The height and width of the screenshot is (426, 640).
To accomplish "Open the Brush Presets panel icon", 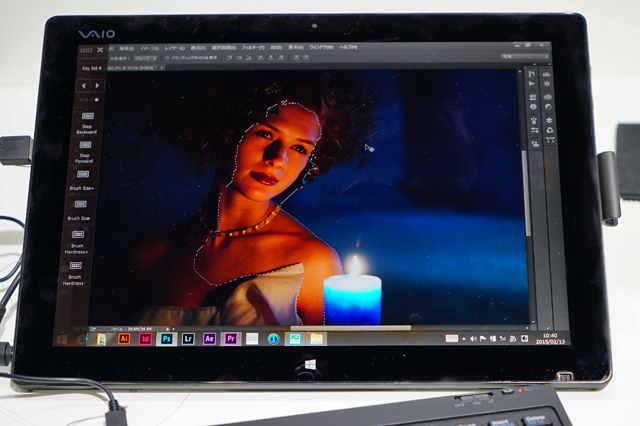I will pos(533,97).
